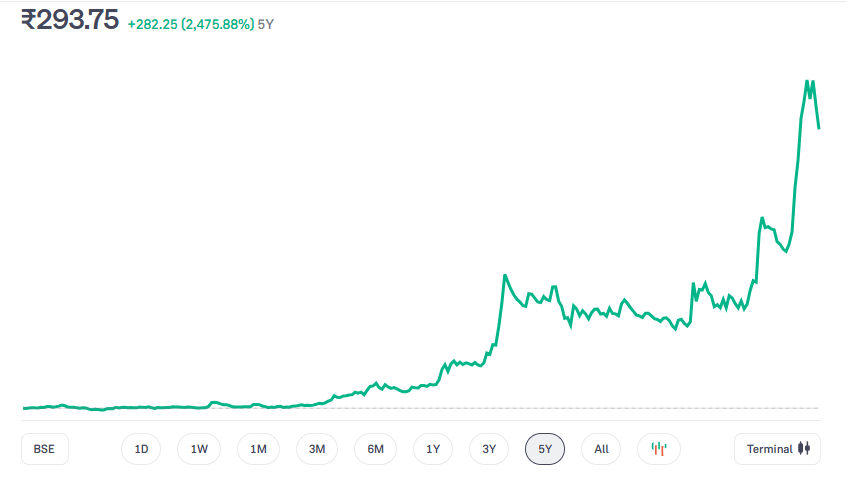Viewport: 846px width, 483px height.
Task: Choose the 1Y chart period
Action: (x=433, y=449)
